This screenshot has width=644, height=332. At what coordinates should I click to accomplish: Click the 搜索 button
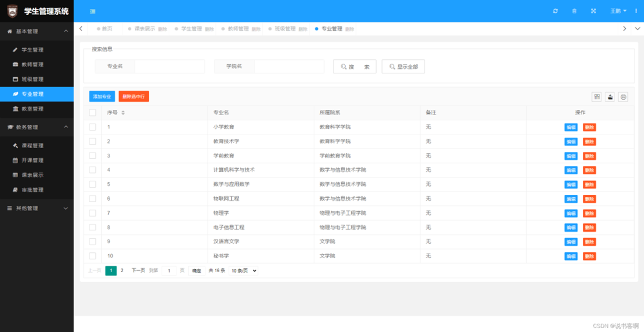[x=354, y=67]
